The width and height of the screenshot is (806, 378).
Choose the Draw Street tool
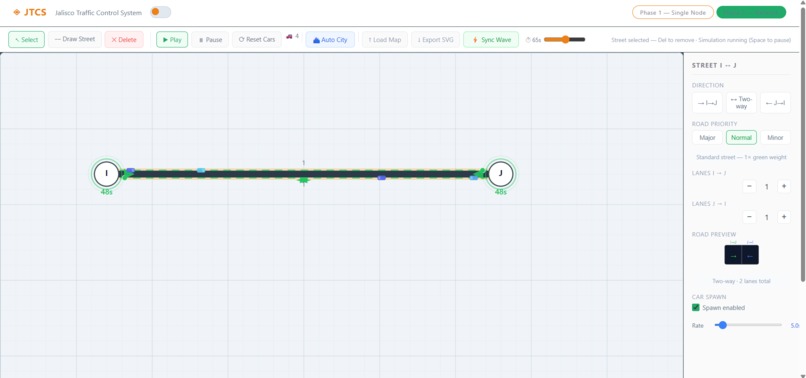coord(75,39)
